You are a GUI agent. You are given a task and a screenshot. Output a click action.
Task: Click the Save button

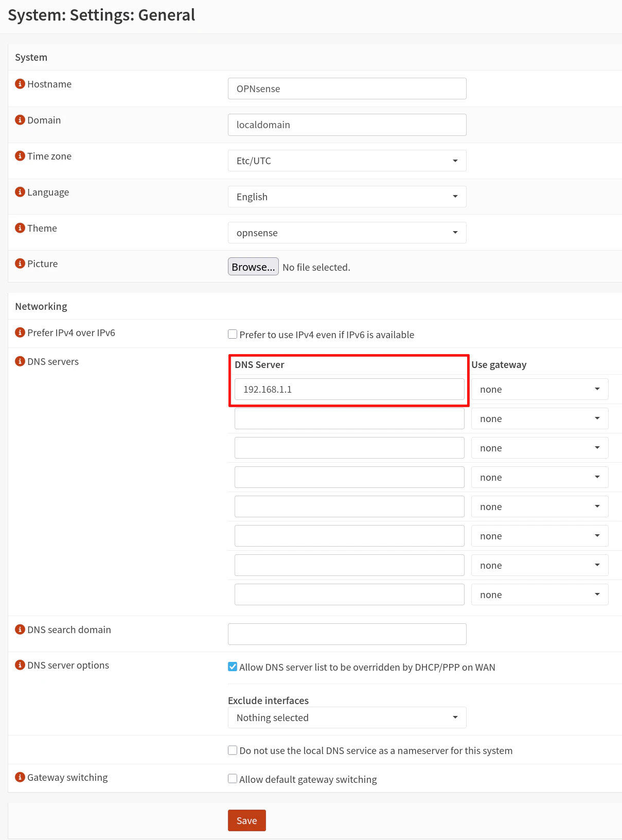coord(247,820)
